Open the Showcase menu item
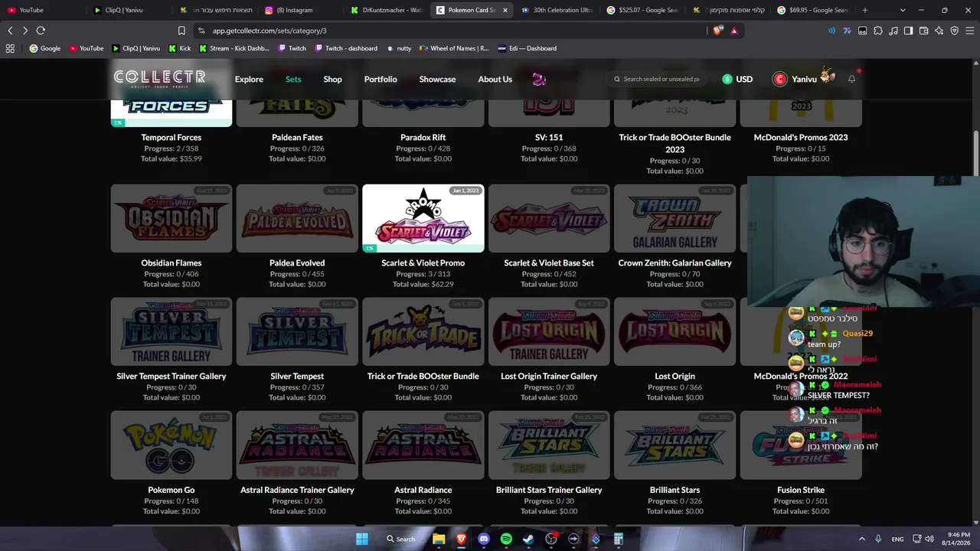Screen dimensions: 980x551 click(437, 80)
